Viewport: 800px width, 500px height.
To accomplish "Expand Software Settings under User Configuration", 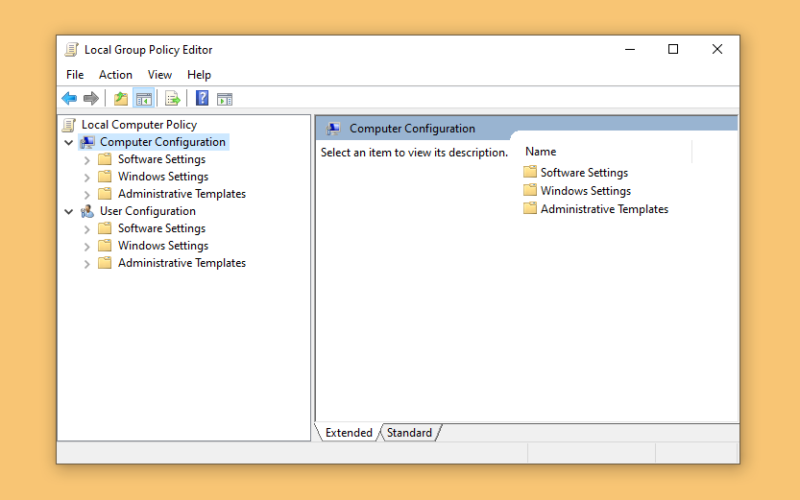I will coord(87,230).
